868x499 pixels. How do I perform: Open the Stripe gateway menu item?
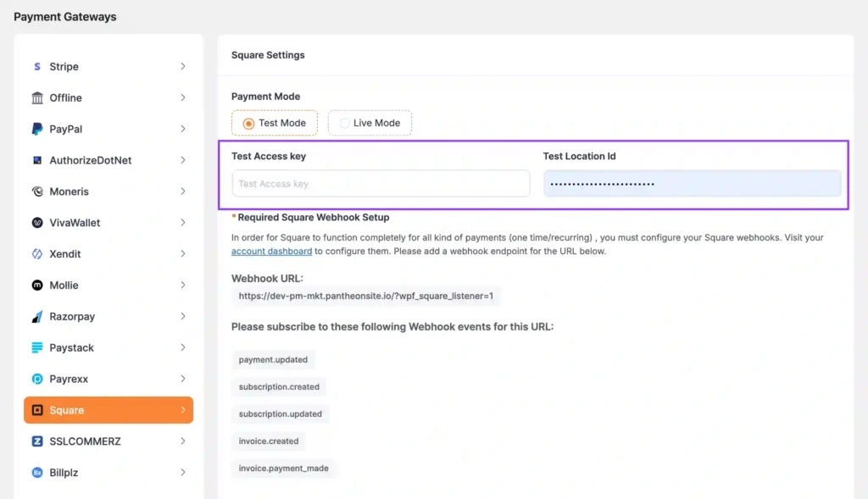(108, 66)
